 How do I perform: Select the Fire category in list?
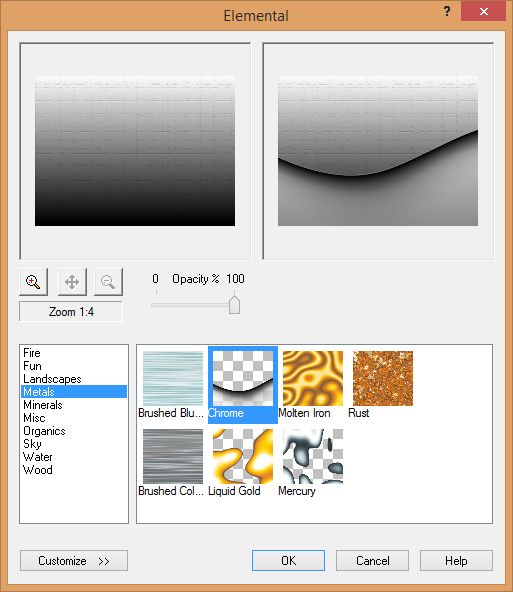click(x=32, y=353)
